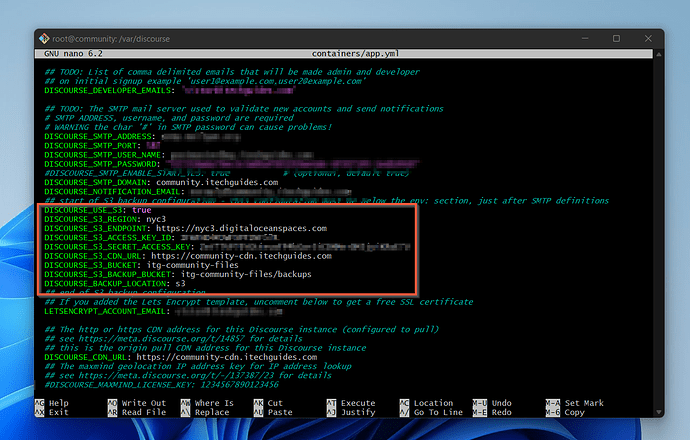Click the Replace shortcut label
This screenshot has width=690, height=440.
[x=212, y=412]
